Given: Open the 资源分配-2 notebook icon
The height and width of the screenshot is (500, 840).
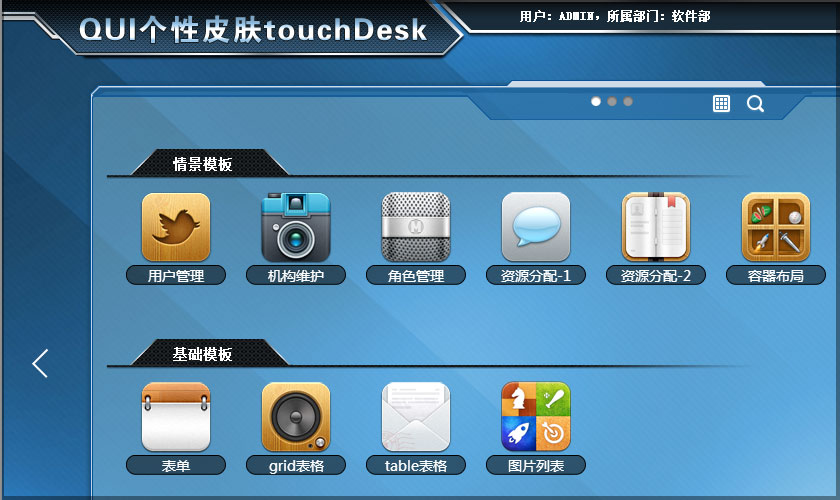Looking at the screenshot, I should tap(656, 227).
